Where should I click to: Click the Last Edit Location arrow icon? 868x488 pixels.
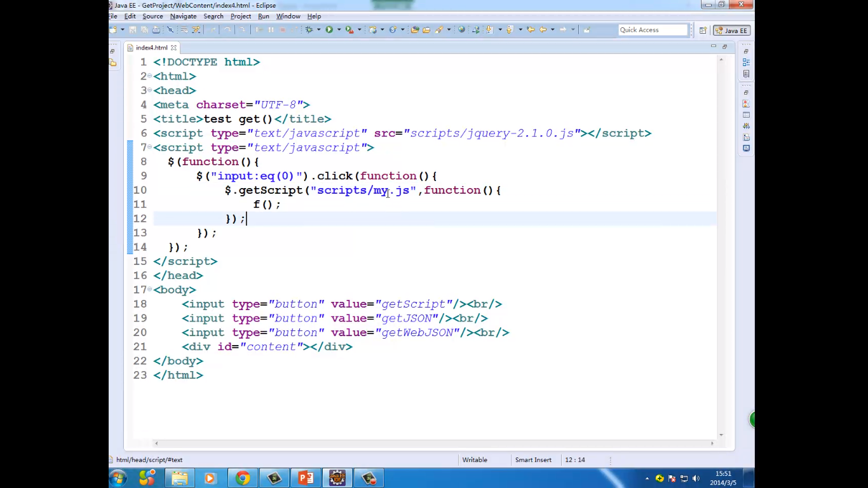pos(531,30)
